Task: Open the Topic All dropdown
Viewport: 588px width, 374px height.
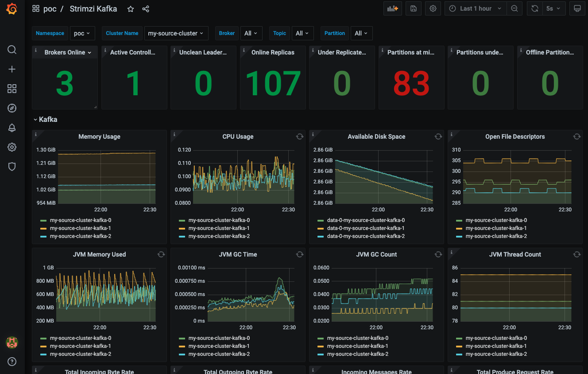Action: 302,33
